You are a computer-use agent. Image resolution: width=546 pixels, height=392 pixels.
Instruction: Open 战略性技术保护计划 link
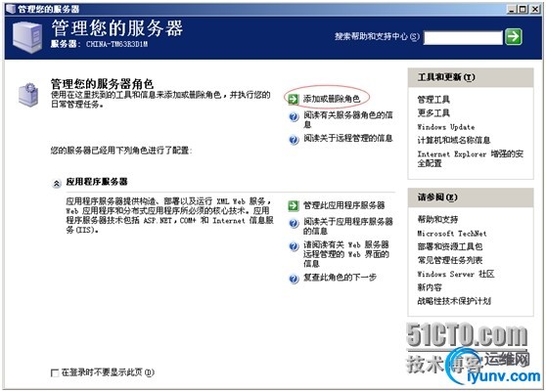pyautogui.click(x=454, y=301)
